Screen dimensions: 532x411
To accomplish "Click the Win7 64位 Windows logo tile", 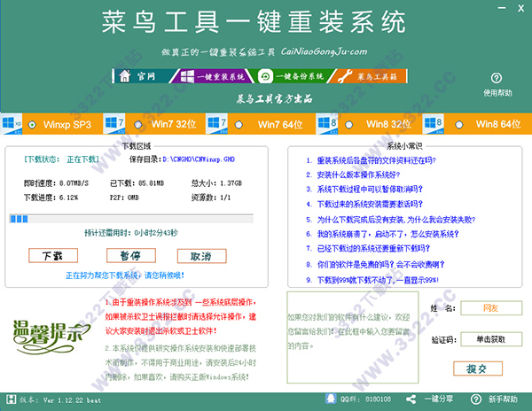I will coord(217,124).
